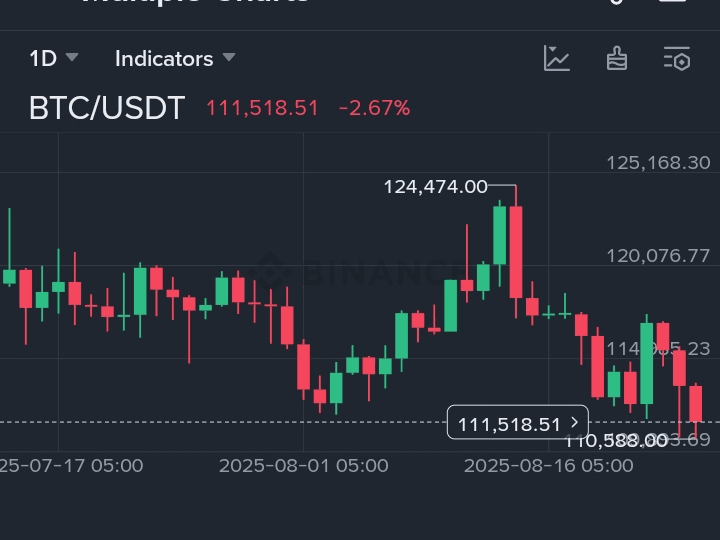The image size is (720, 540).
Task: Open the 1D interval dropdown
Action: (x=53, y=58)
